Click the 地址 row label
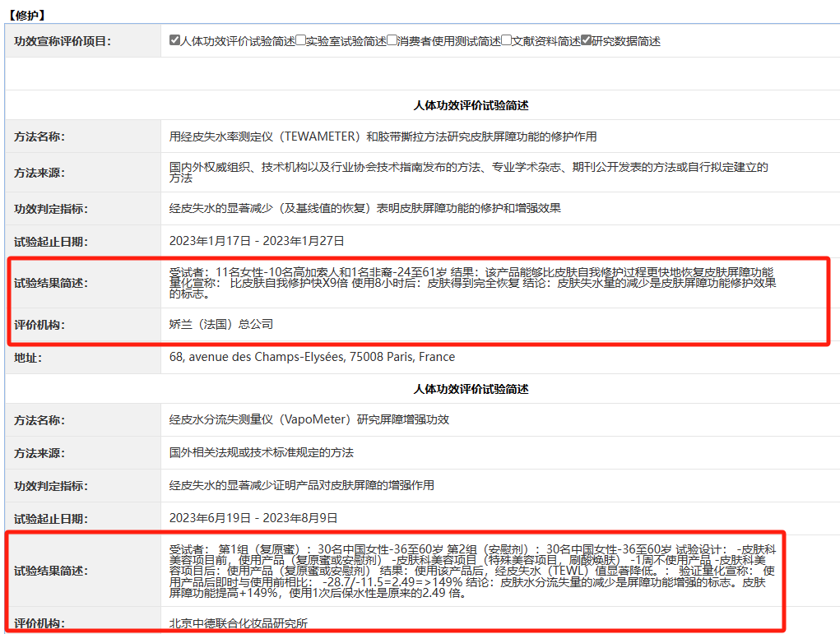The height and width of the screenshot is (634, 840). (27, 358)
